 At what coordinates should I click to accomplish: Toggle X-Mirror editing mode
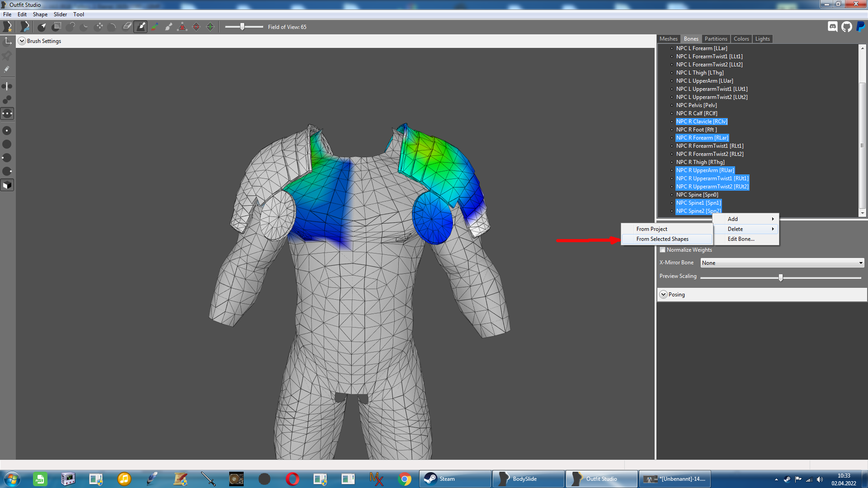coord(7,86)
